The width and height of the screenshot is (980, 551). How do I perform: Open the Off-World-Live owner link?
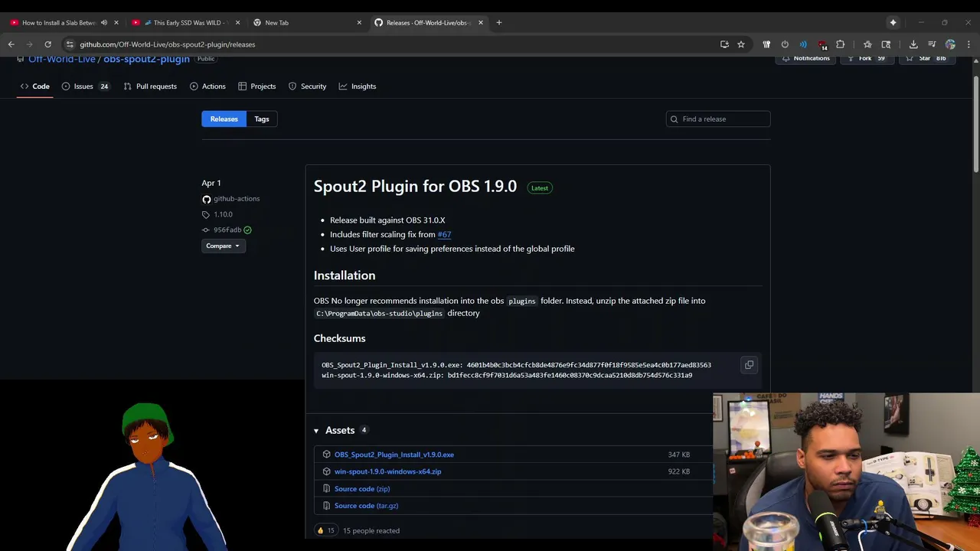pyautogui.click(x=62, y=59)
